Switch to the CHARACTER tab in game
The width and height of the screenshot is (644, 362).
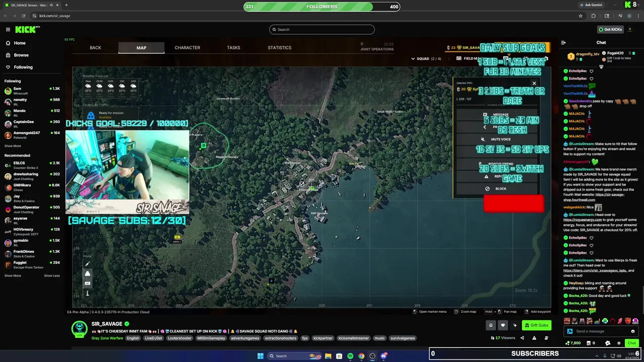(x=187, y=48)
